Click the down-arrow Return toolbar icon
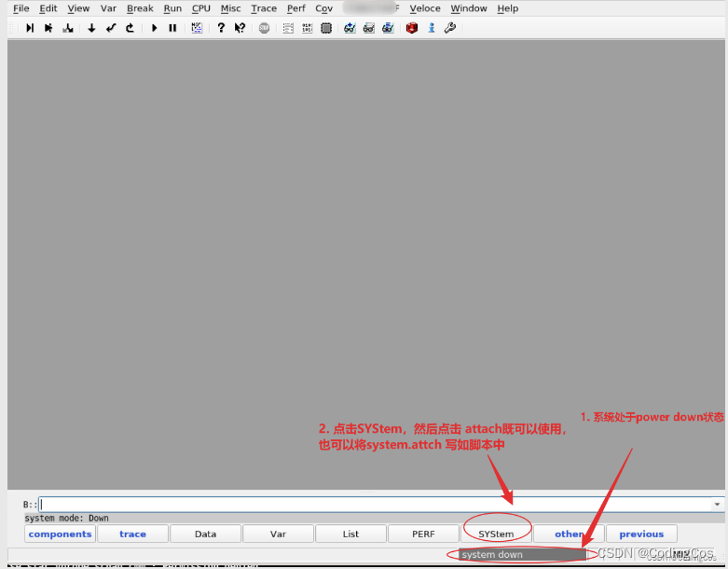 coord(91,28)
